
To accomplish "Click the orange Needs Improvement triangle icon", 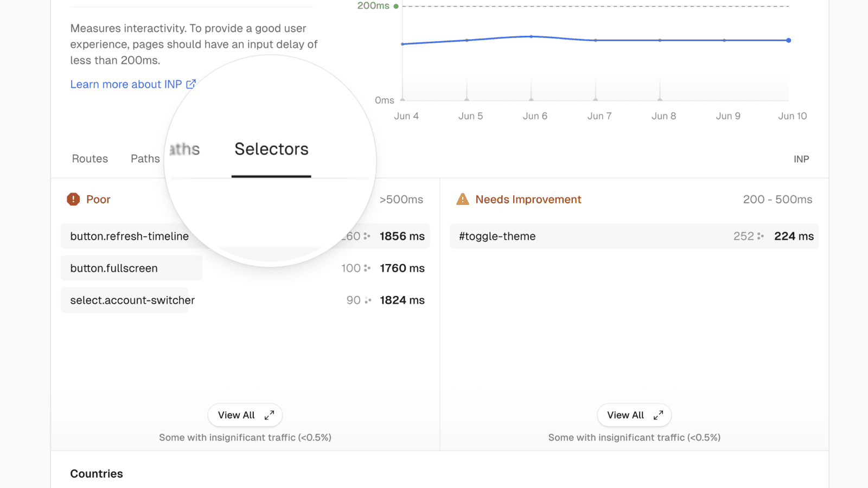I will 463,200.
